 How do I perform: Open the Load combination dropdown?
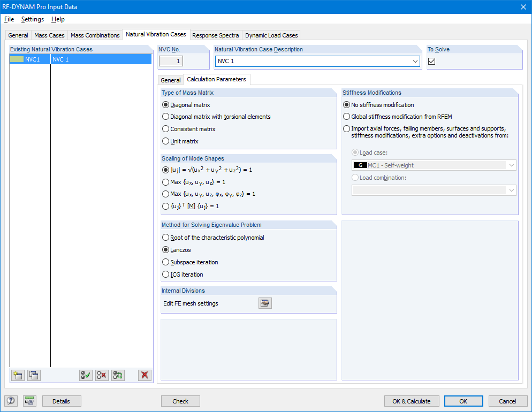tap(511, 190)
